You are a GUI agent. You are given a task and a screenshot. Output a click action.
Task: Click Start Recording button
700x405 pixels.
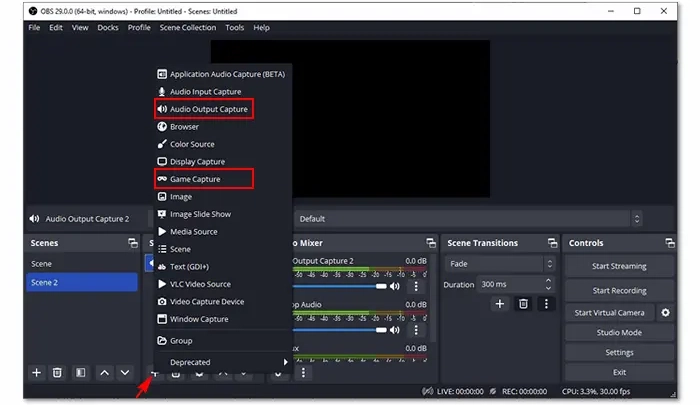(619, 291)
